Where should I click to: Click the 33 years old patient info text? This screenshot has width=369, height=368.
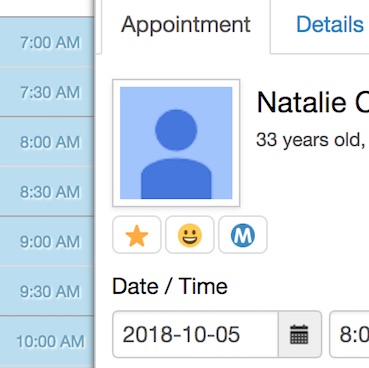(311, 140)
